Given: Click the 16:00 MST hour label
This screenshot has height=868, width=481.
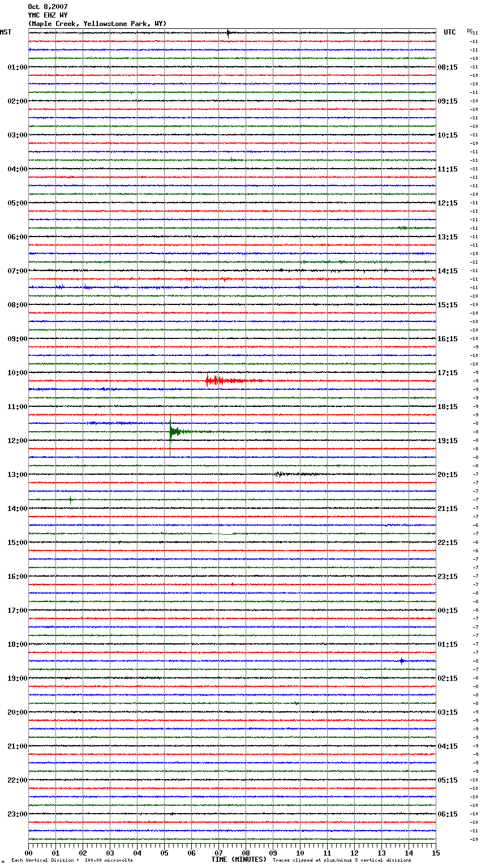Looking at the screenshot, I should pyautogui.click(x=18, y=577).
